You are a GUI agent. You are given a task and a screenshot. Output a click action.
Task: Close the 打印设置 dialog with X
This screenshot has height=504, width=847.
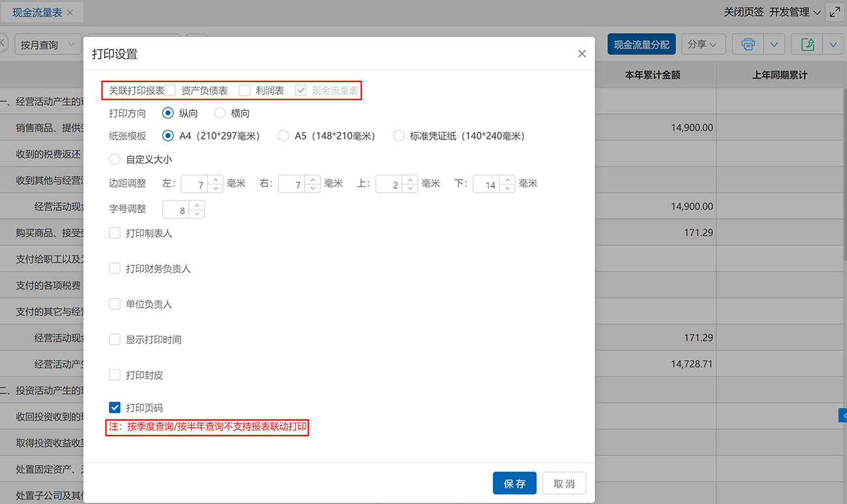coord(582,54)
